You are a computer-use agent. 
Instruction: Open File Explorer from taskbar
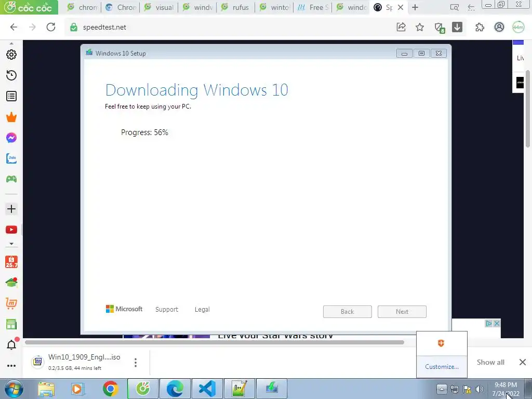pos(46,389)
